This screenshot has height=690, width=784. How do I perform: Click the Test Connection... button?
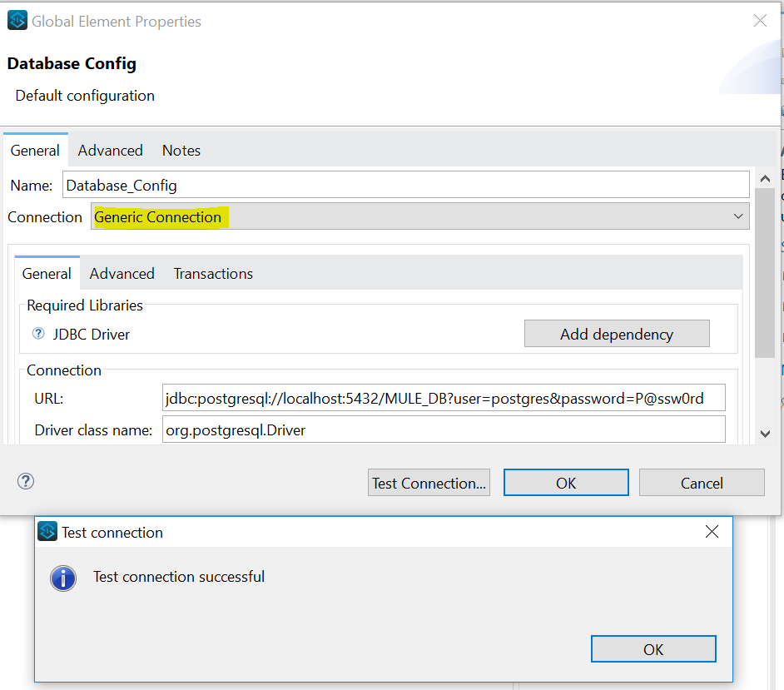429,483
